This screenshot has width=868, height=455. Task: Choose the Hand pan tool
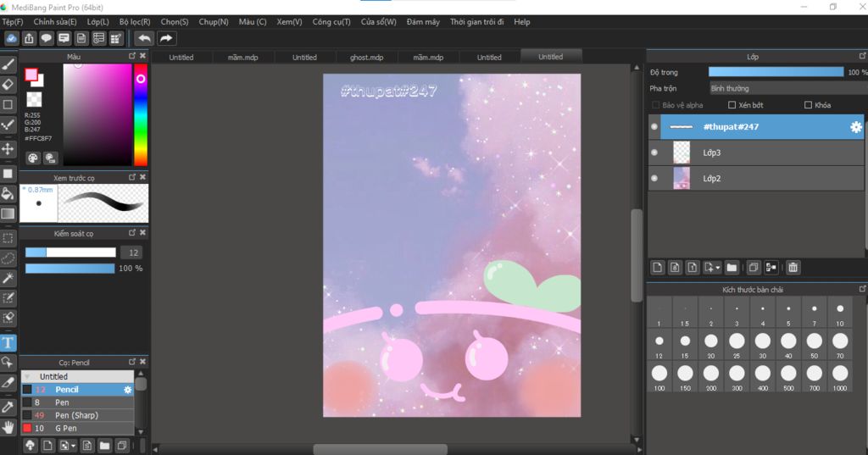(x=8, y=427)
